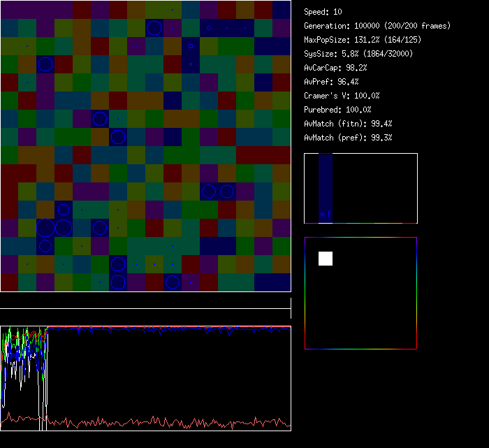The width and height of the screenshot is (489, 448).
Task: Click the red fluctuating line at the graph bottom
Action: [x=168, y=423]
